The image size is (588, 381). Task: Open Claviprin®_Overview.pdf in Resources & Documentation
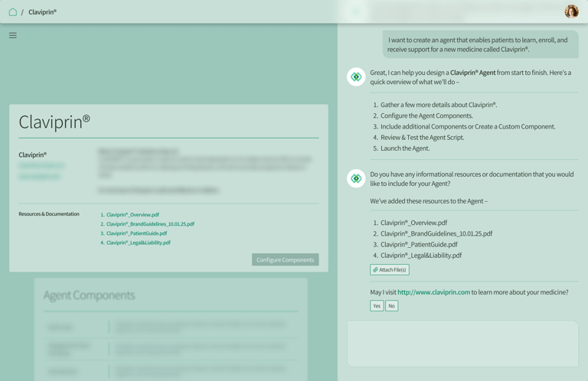[132, 215]
